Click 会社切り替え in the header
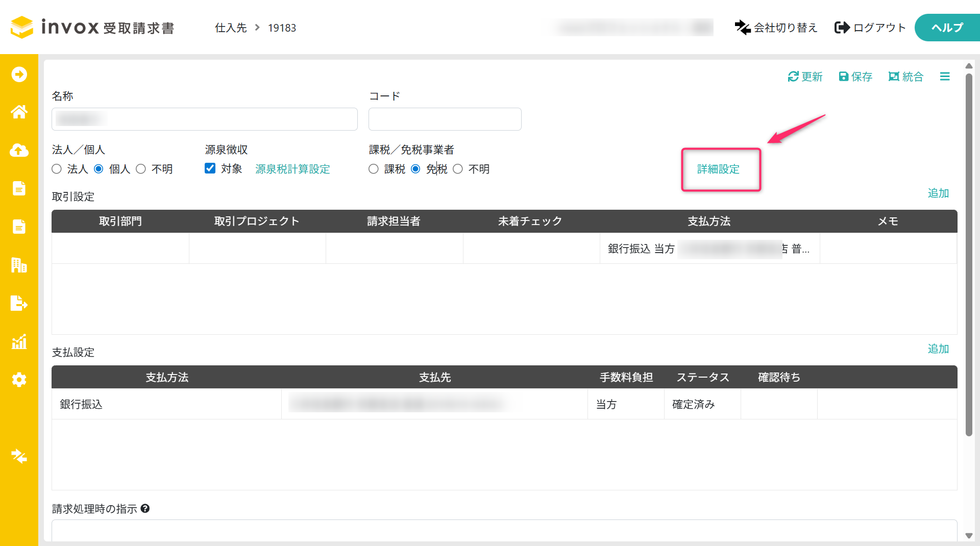 point(776,28)
